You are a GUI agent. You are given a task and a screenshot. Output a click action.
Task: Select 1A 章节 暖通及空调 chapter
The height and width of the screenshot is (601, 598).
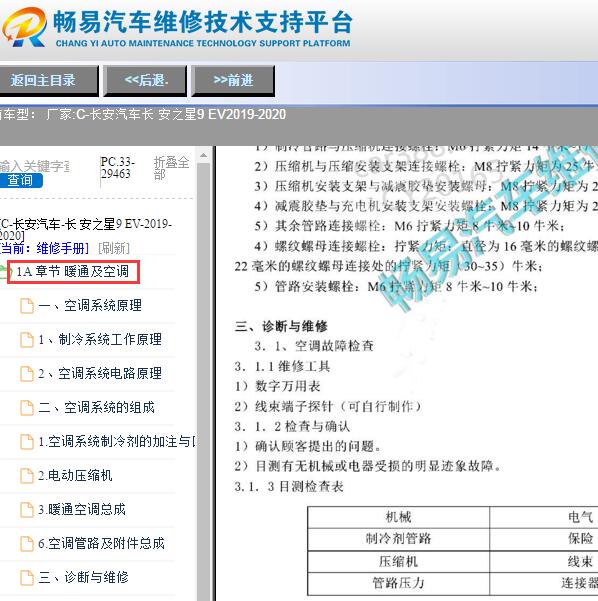pos(73,272)
